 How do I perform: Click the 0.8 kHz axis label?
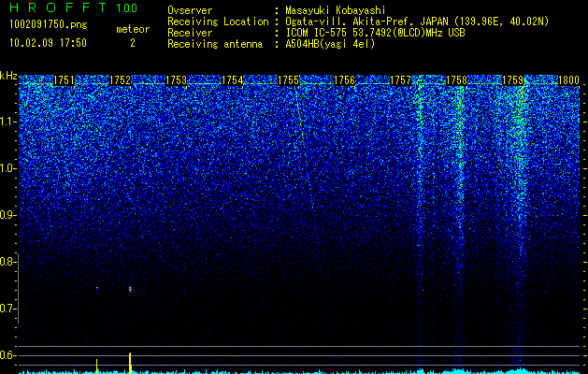point(7,262)
